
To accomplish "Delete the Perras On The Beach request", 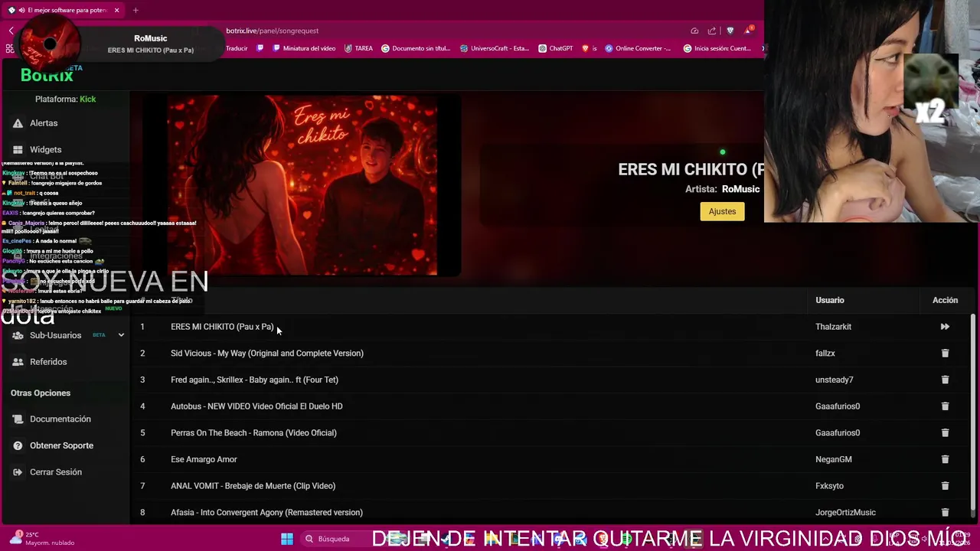I will (x=945, y=433).
